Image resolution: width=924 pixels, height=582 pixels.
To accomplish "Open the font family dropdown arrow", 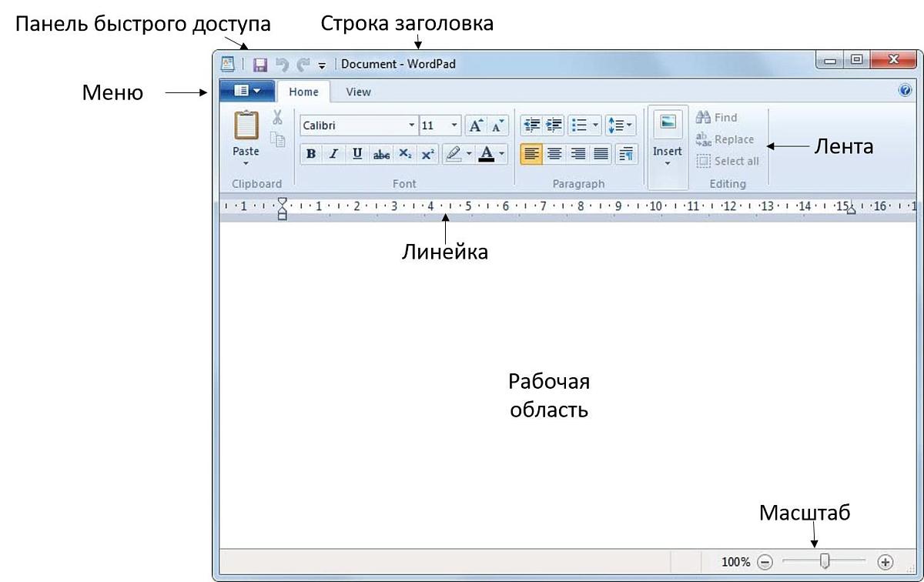I will pyautogui.click(x=411, y=125).
